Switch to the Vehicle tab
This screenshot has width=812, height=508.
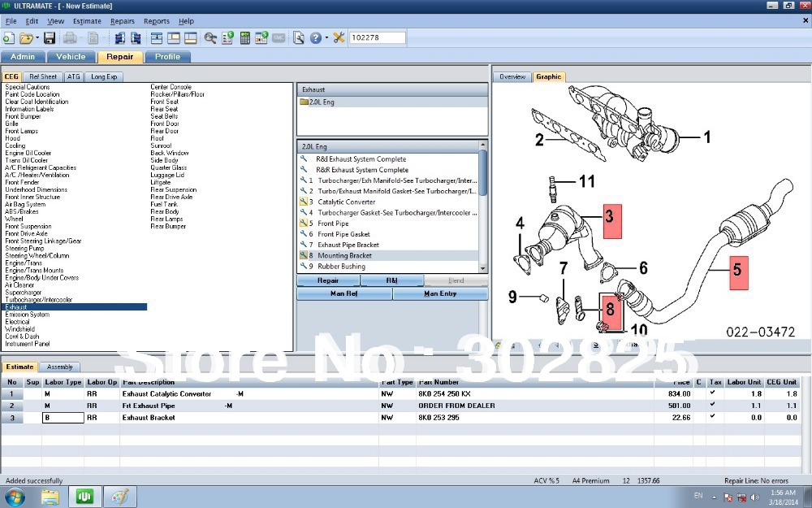click(71, 57)
